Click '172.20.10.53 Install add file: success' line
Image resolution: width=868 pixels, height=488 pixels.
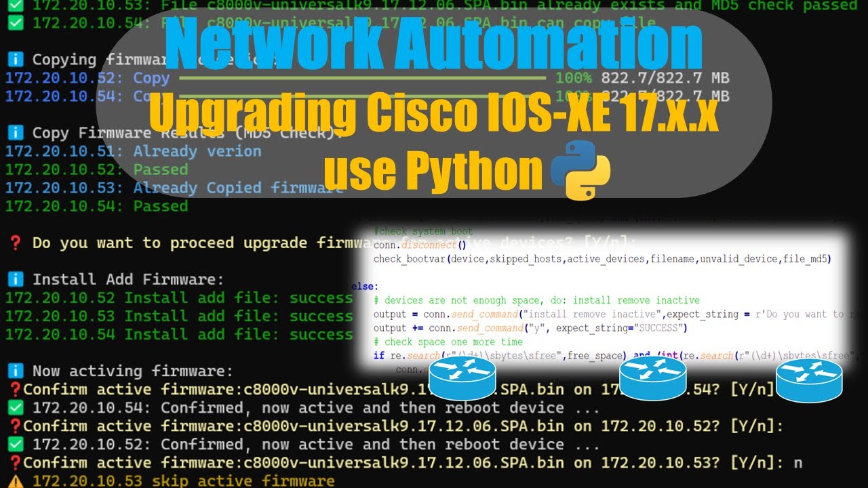(x=179, y=316)
